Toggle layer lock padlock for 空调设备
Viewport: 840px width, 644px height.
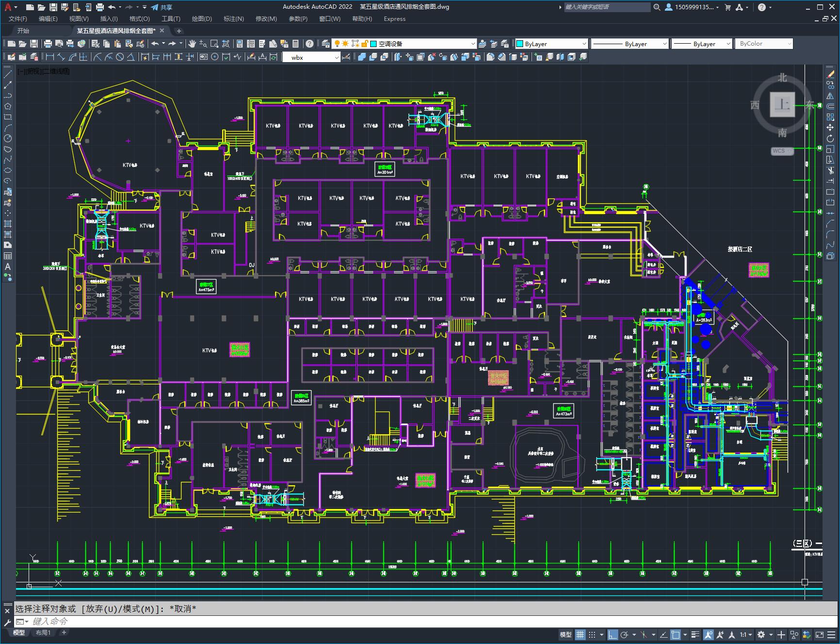[x=365, y=44]
